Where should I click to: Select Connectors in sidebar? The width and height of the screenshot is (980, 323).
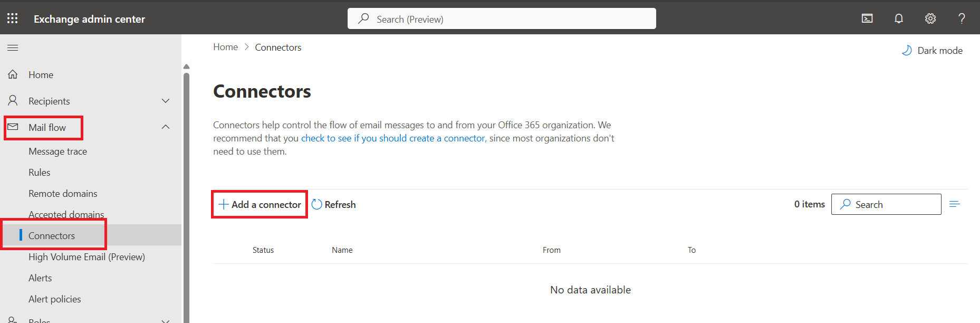pyautogui.click(x=52, y=236)
